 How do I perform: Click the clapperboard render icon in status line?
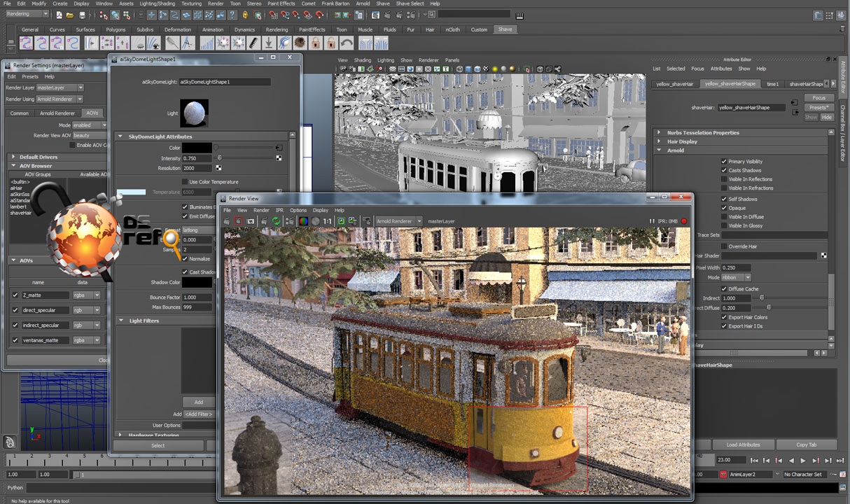point(386,15)
